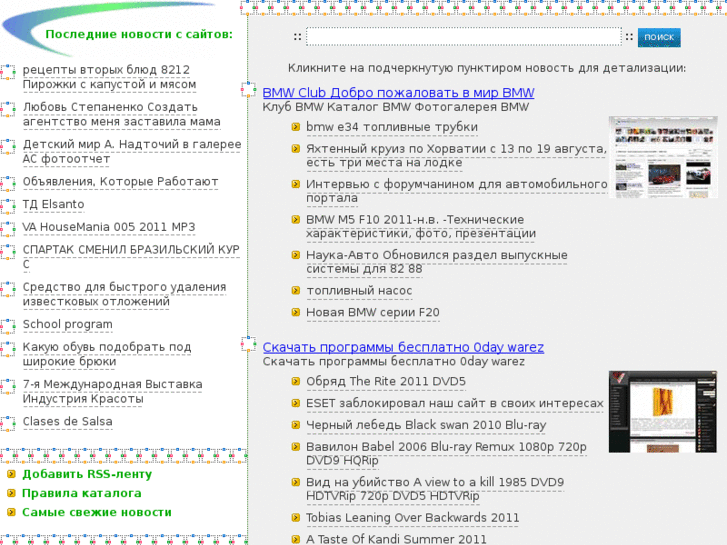The image size is (727, 545).
Task: Click bullet icon beside Интервью с форумчанином
Action: pos(296,184)
